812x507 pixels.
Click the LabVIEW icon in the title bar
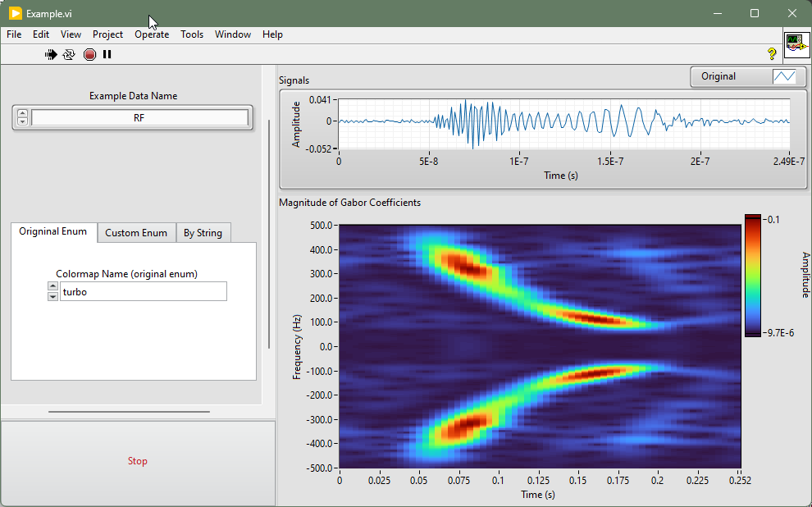point(15,13)
